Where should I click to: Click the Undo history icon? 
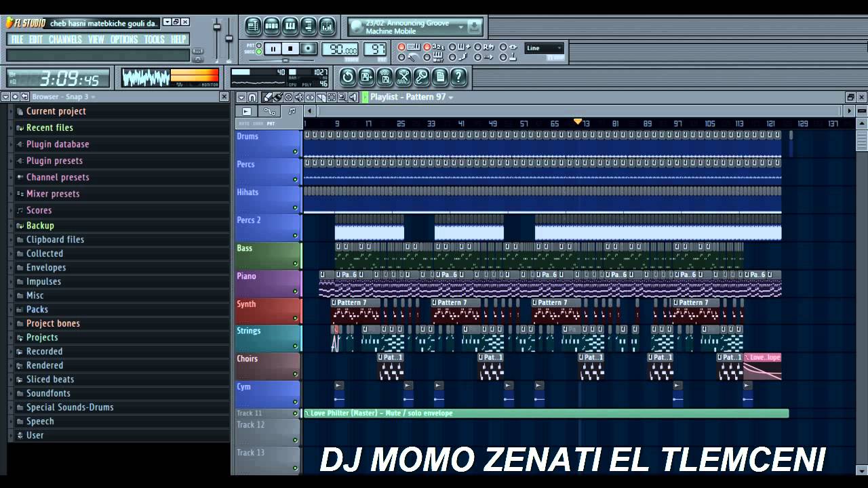pyautogui.click(x=347, y=77)
